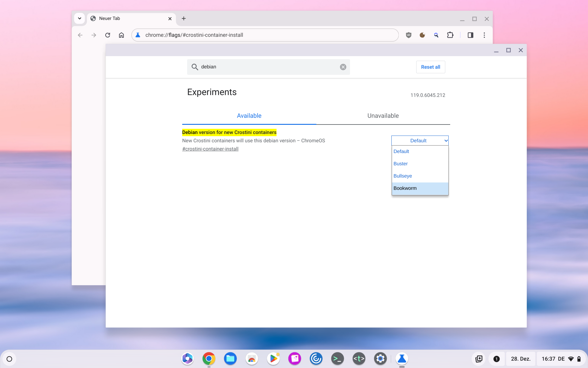Switch to the Unavailable tab
The height and width of the screenshot is (368, 588).
(383, 116)
